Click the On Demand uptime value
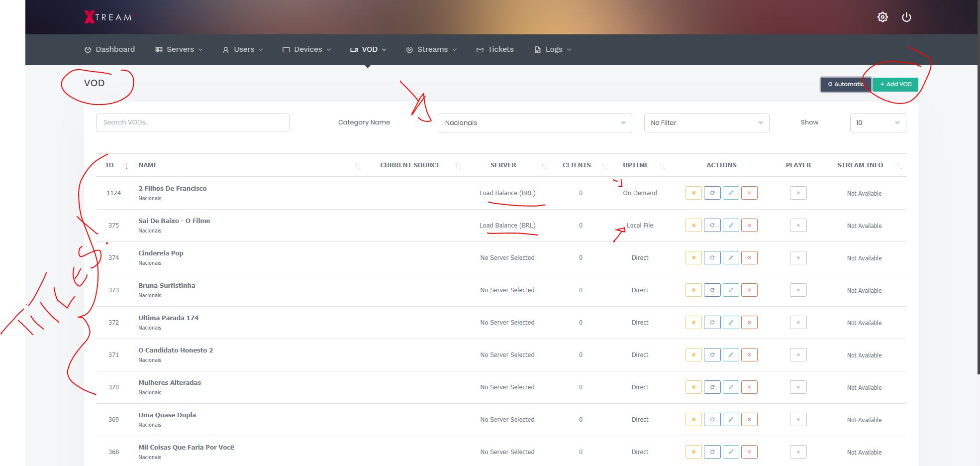 (640, 193)
